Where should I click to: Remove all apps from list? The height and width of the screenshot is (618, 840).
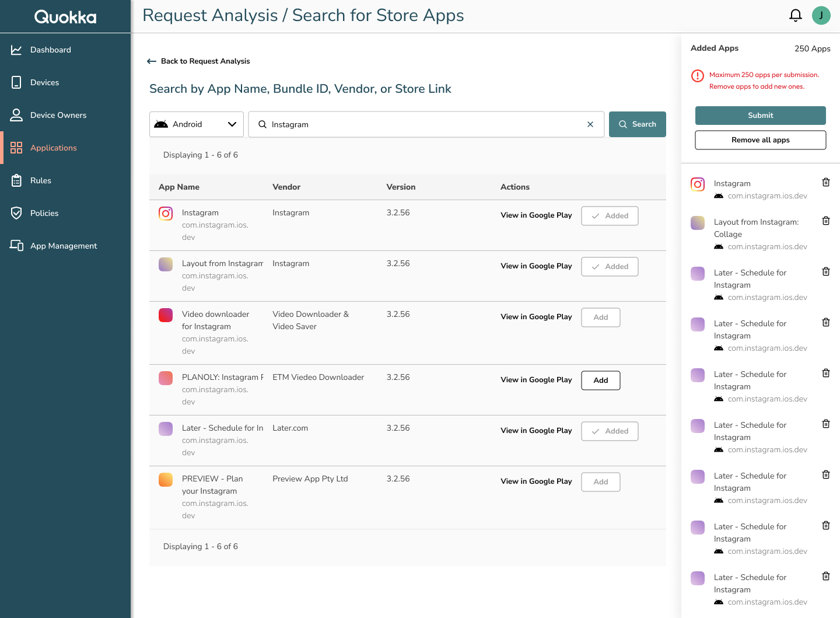point(761,140)
